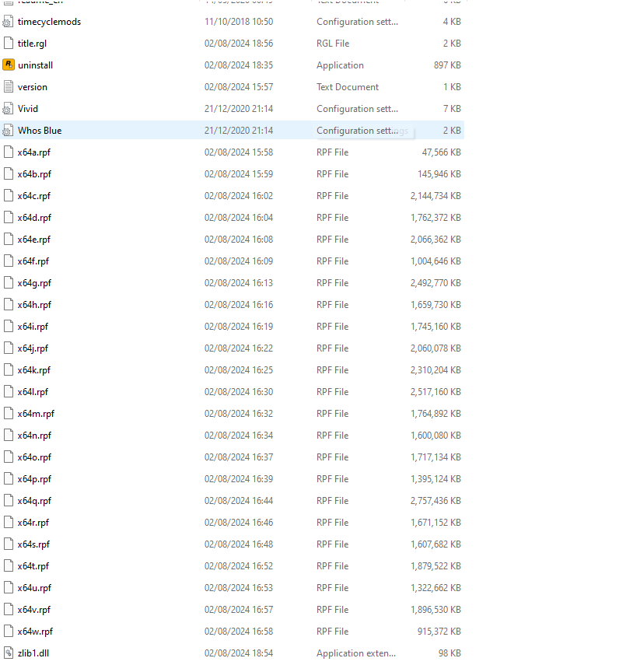Select the x64v.rpf file name
The height and width of the screenshot is (672, 619).
[34, 610]
